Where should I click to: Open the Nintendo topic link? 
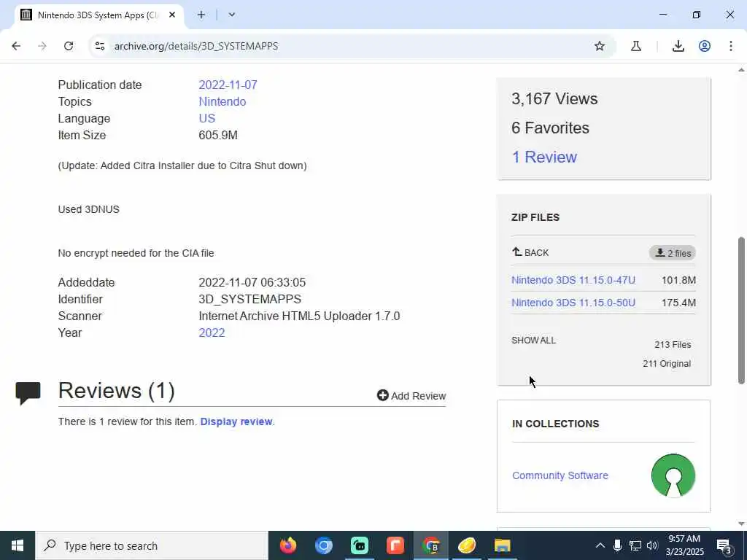pyautogui.click(x=222, y=101)
